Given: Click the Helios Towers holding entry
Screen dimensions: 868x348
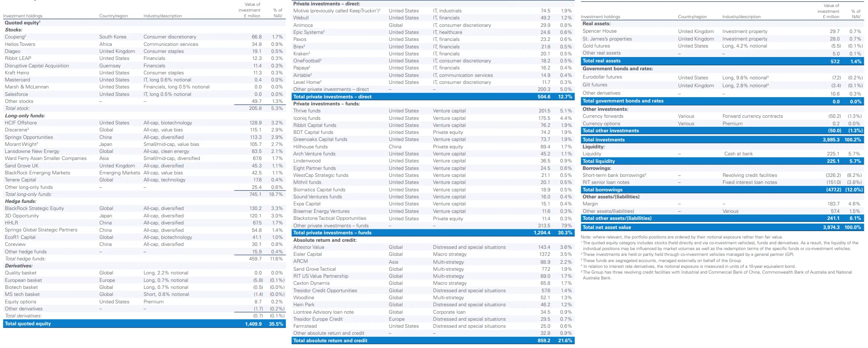Looking at the screenshot, I should tap(20, 44).
